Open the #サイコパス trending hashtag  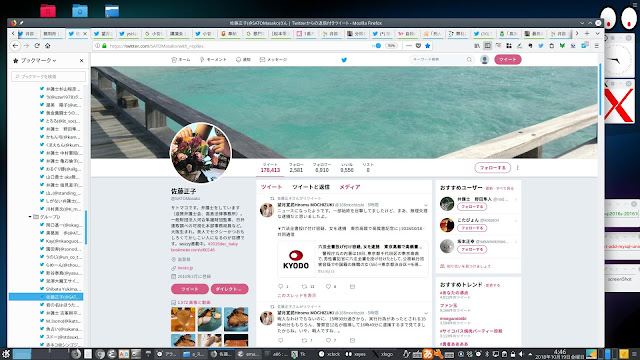click(x=471, y=331)
